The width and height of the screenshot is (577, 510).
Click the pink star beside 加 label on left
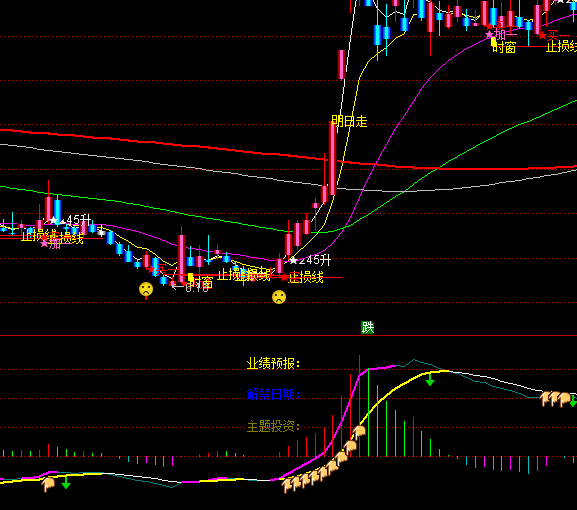coord(45,243)
